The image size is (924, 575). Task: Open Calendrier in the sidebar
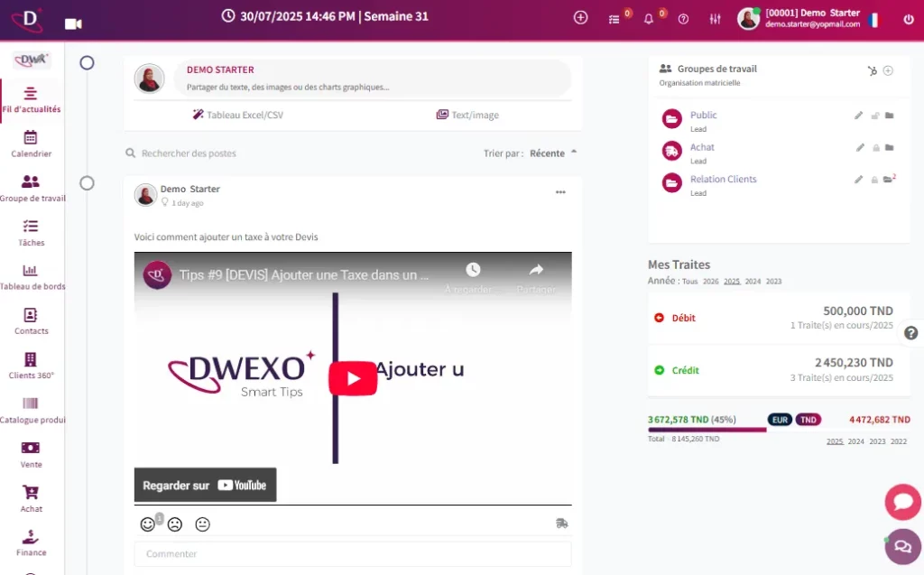pos(31,143)
